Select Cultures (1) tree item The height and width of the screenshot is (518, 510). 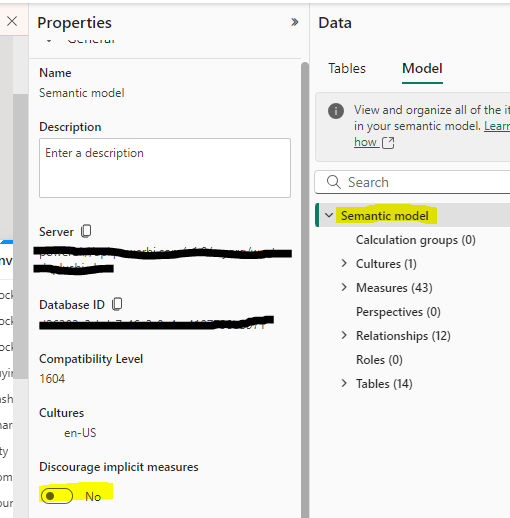coord(386,264)
